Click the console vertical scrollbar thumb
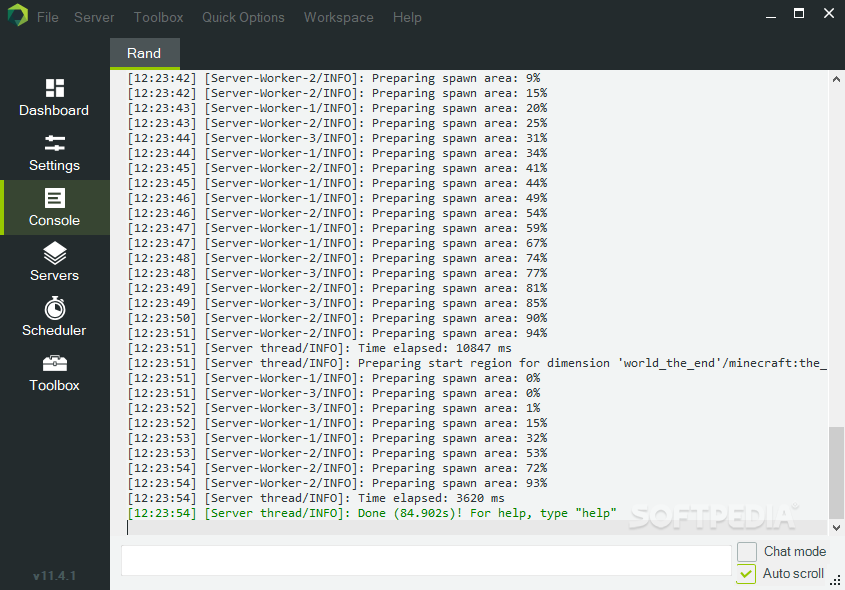The image size is (845, 590). click(836, 472)
